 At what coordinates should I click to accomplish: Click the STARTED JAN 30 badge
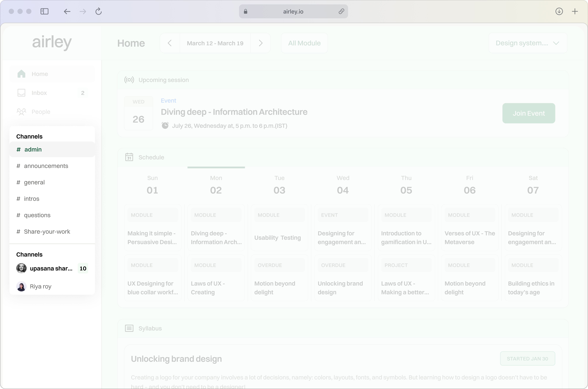point(527,358)
